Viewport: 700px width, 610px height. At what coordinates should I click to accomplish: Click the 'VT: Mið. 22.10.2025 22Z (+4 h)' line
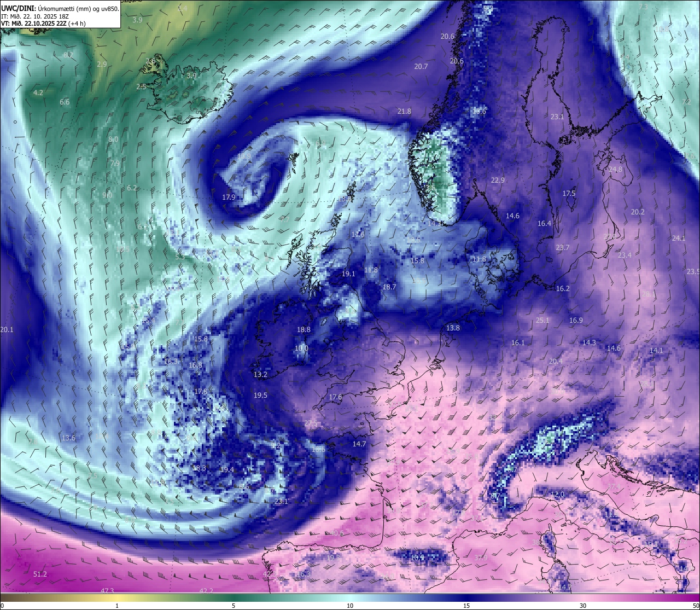[x=43, y=24]
